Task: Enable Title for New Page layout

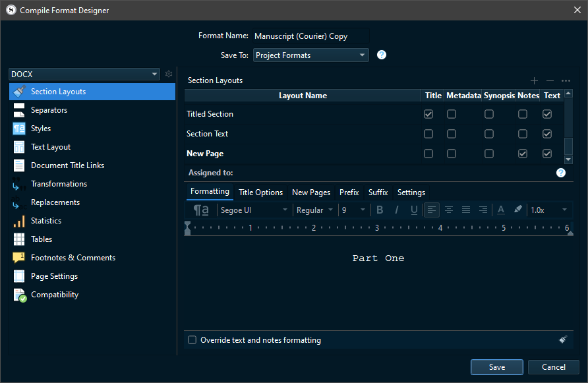Action: tap(428, 154)
